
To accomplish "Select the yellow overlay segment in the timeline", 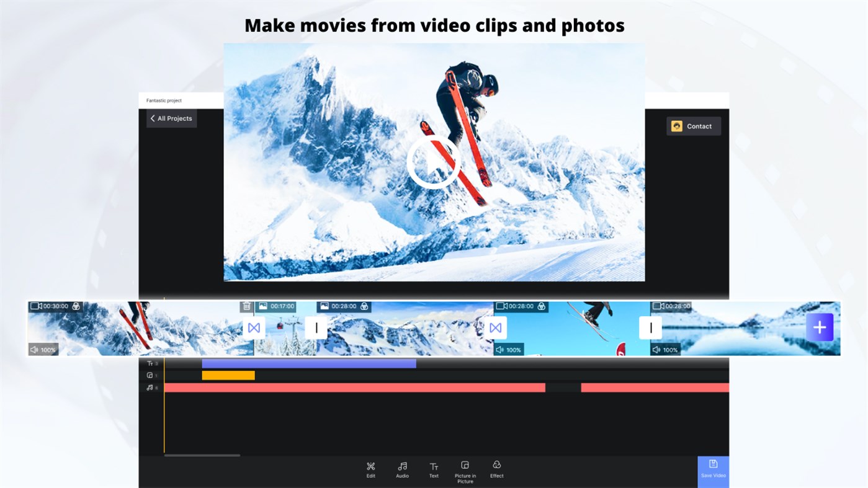I will [x=228, y=374].
